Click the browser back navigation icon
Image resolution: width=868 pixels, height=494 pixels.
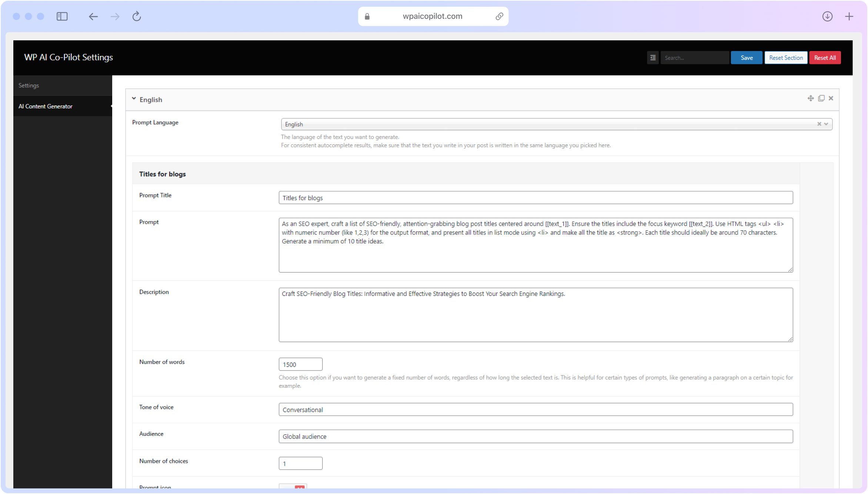click(x=93, y=16)
